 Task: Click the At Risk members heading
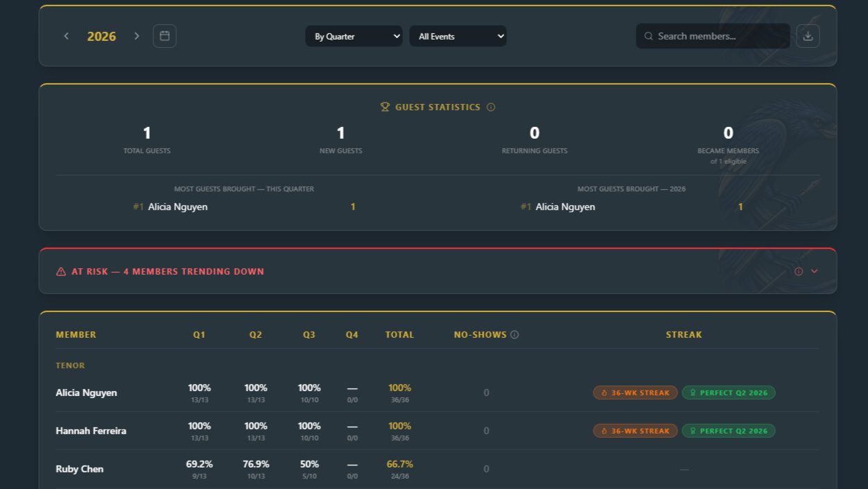point(168,271)
